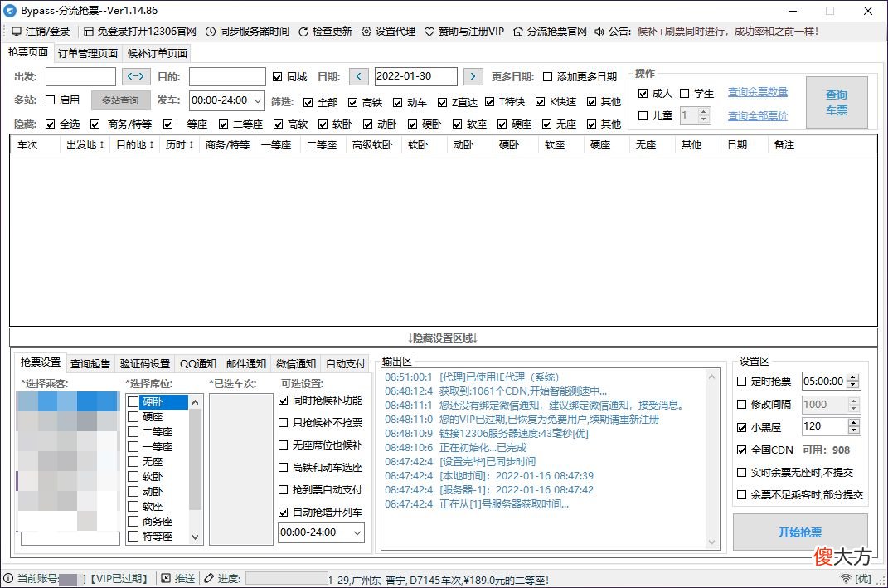Click 开始抢票 button
This screenshot has width=888, height=588.
800,532
